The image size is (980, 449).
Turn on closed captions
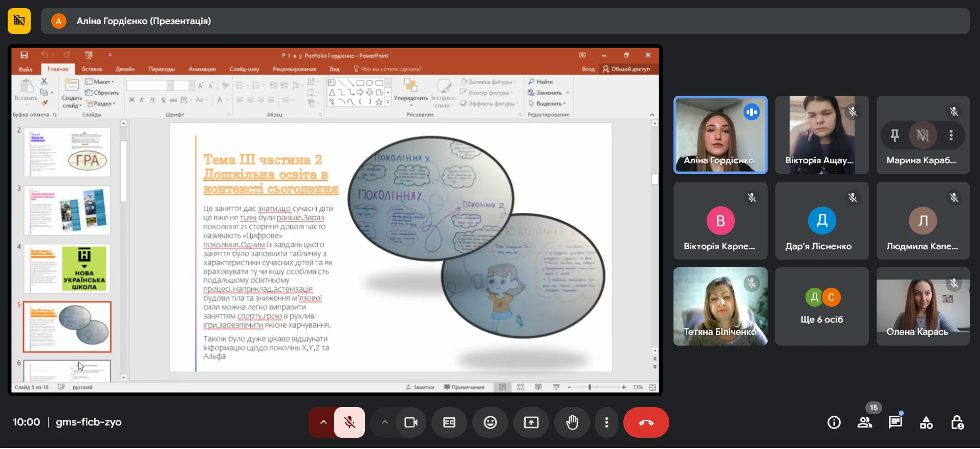[449, 422]
